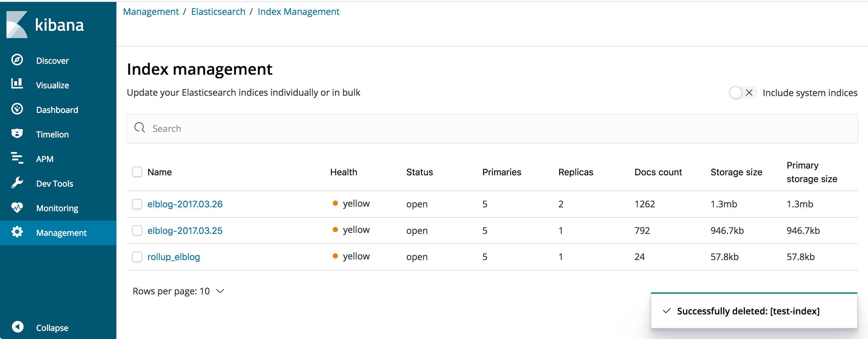
Task: Open the rollup_elblog index link
Action: [x=174, y=257]
